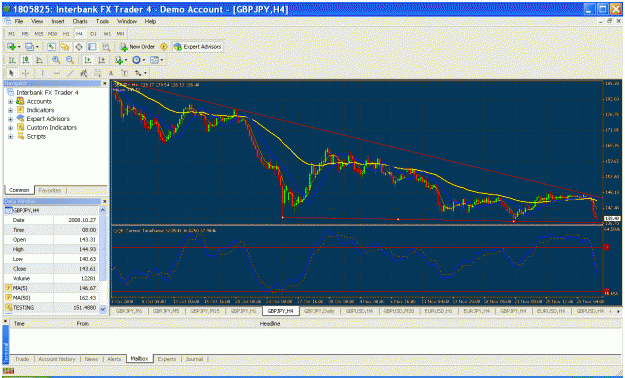Zoom out on the chart
Screen dimensions: 625x378
70,60
